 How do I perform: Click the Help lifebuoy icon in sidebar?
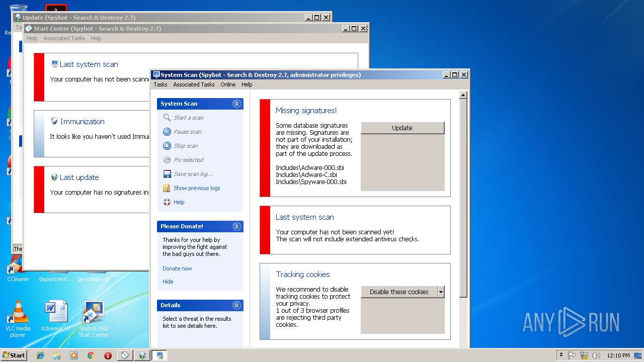pyautogui.click(x=167, y=202)
